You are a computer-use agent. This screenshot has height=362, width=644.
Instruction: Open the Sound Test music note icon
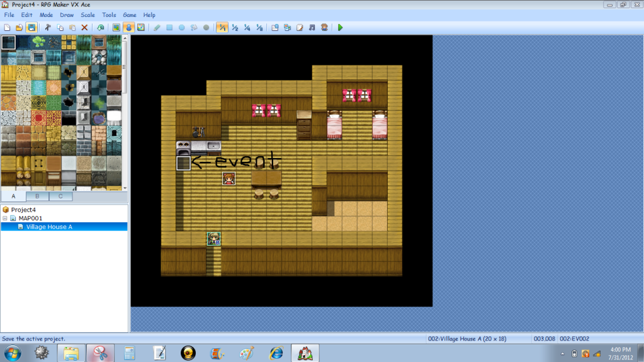point(312,28)
